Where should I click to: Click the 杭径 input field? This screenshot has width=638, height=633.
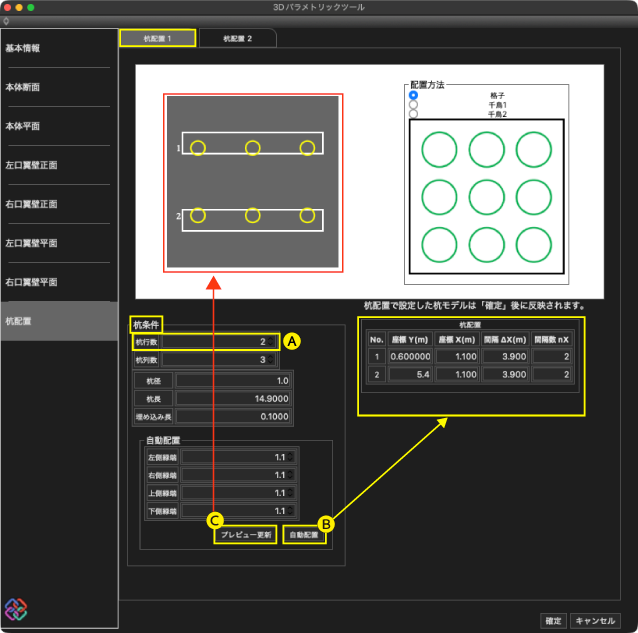tap(233, 381)
